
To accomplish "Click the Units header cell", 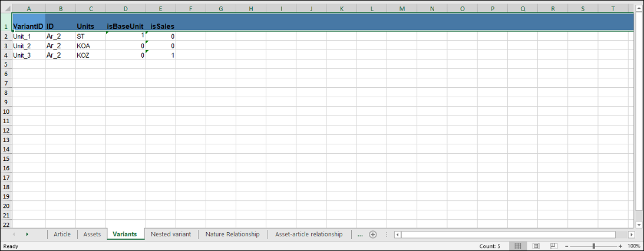I will coord(91,22).
